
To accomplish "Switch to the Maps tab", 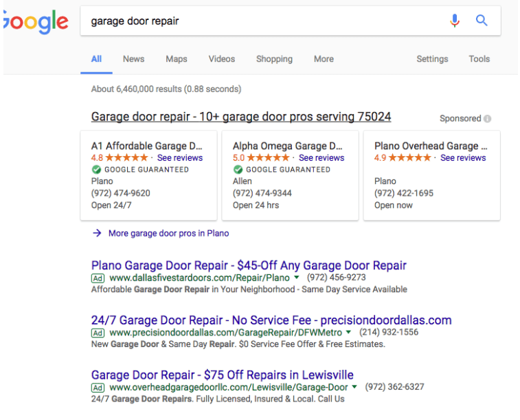I will coord(177,59).
